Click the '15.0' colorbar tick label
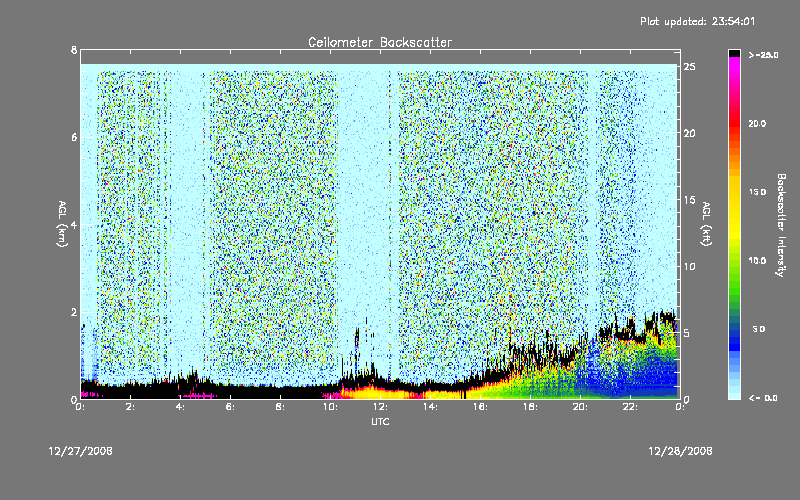Screen dimensions: 800x500 pos(757,192)
